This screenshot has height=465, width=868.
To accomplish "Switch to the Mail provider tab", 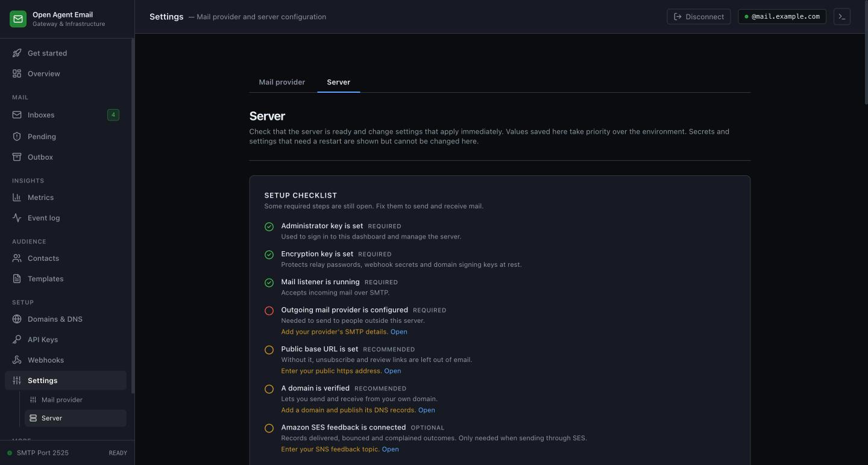I will (x=282, y=82).
